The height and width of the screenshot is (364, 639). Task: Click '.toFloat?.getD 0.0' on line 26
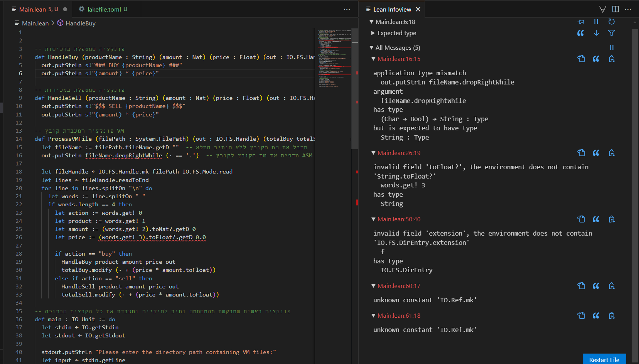[x=175, y=237]
